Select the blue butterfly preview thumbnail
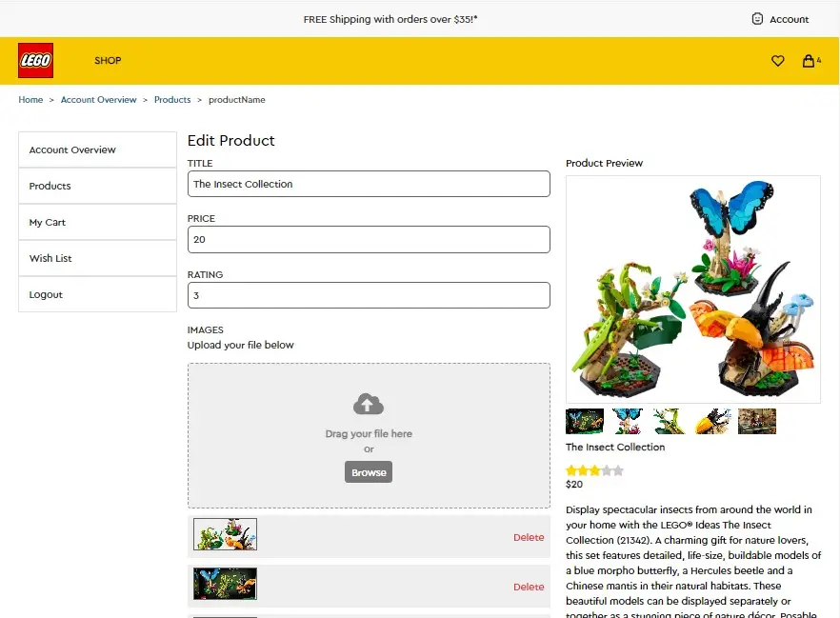The height and width of the screenshot is (618, 840). point(628,421)
